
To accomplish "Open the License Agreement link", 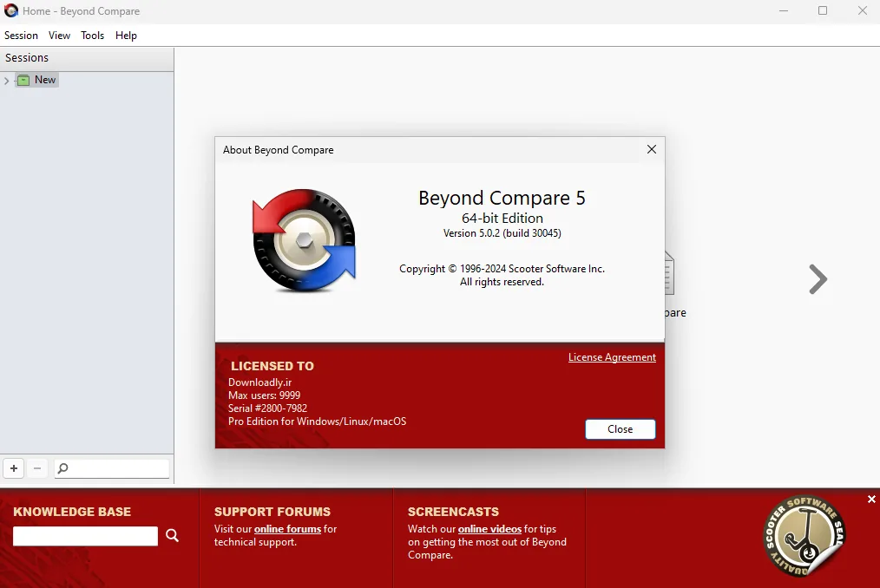I will 612,357.
